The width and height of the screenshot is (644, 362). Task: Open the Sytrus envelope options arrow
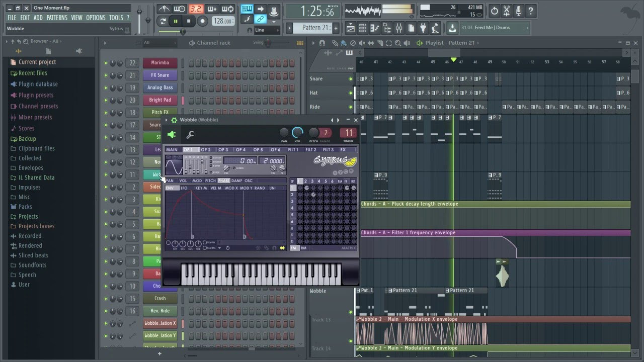(220, 248)
